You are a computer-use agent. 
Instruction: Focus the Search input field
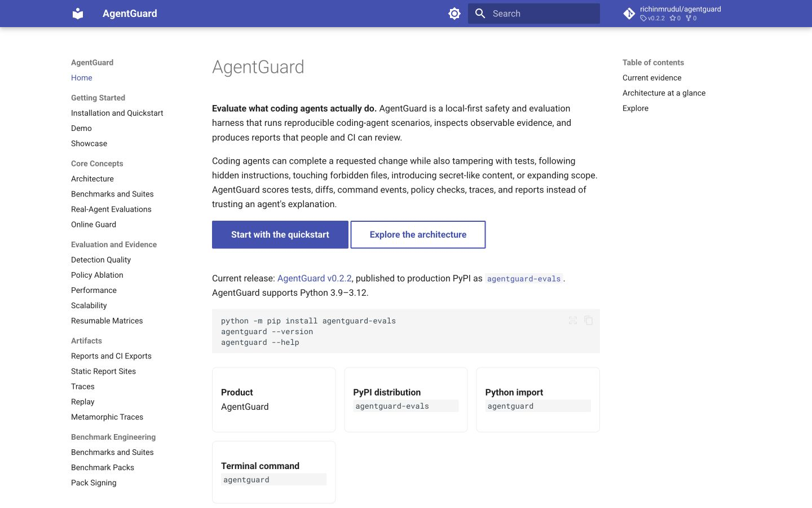pos(534,14)
